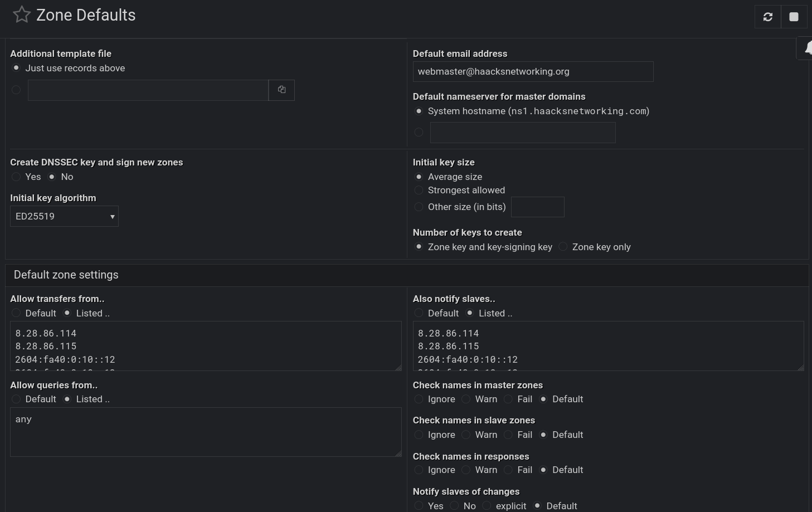Select Warn for master zones name check
The image size is (812, 512).
pos(466,399)
